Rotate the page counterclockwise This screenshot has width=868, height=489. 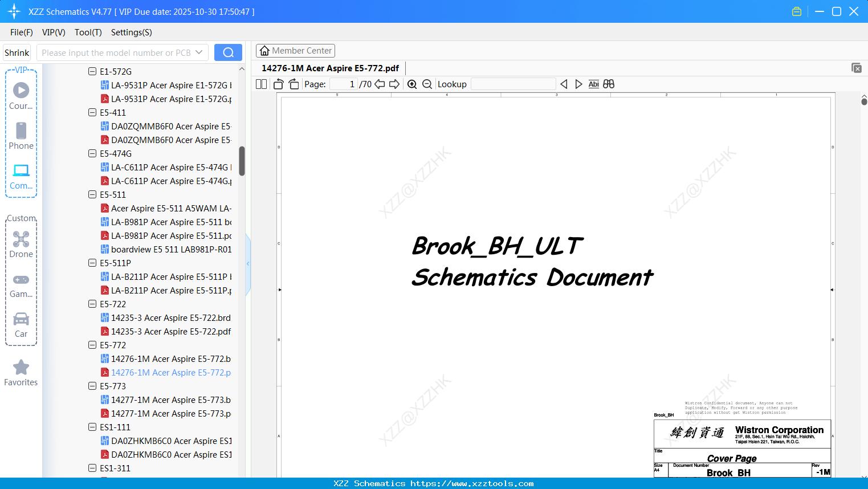[279, 84]
